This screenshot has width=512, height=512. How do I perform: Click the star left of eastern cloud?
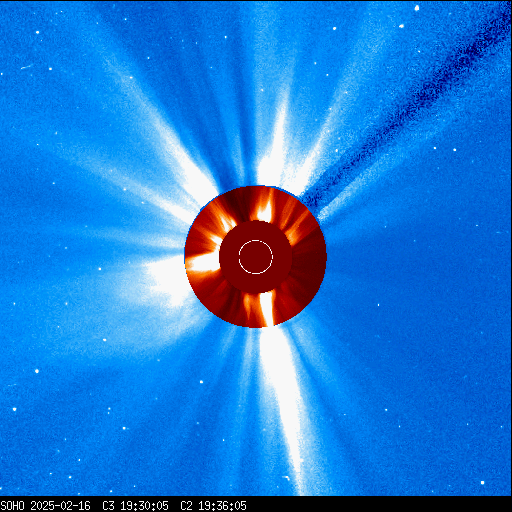100,269
